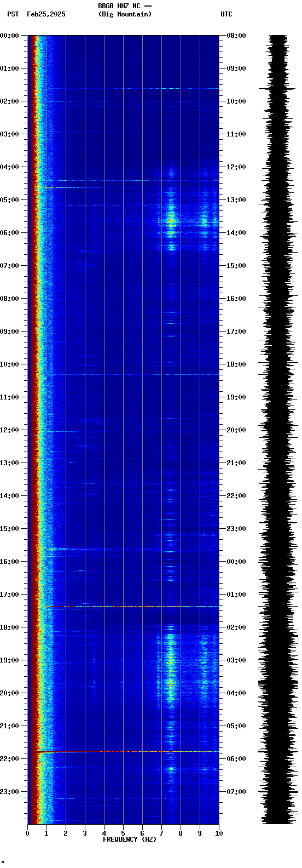Click the PST time label '17:00'
302x868 pixels.
(9, 595)
